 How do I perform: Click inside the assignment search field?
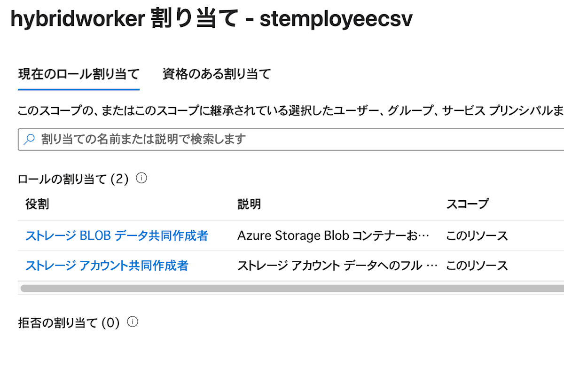(188, 139)
